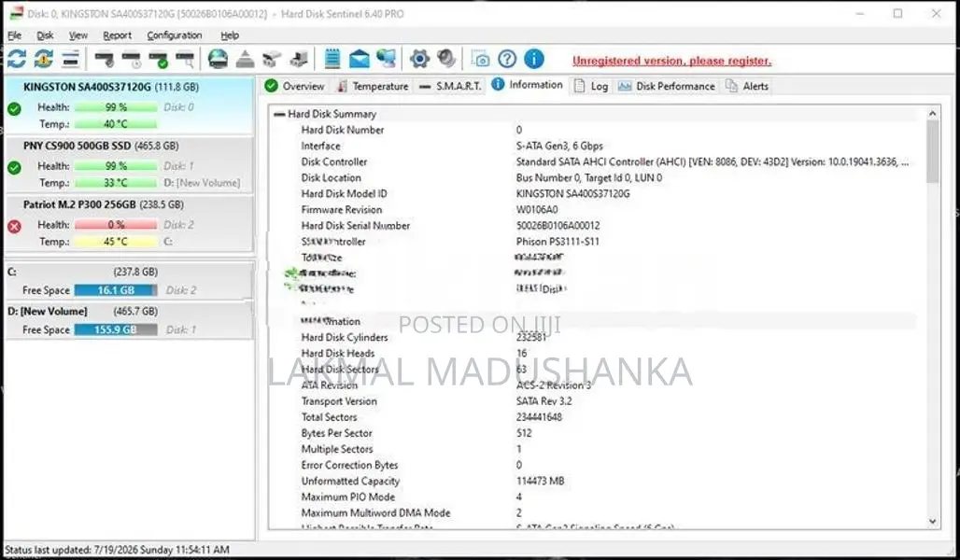
Task: Click the D: free space 155.9 GB bar
Action: point(116,329)
